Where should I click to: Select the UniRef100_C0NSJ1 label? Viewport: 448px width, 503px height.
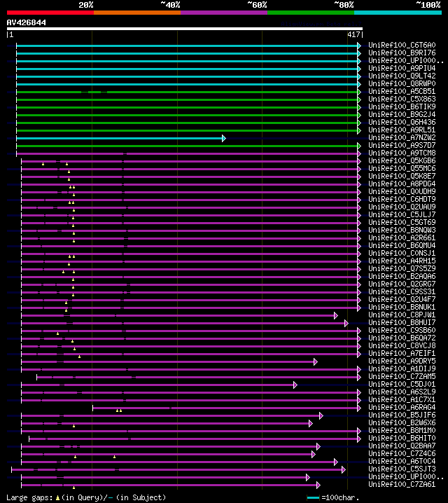tap(402, 253)
